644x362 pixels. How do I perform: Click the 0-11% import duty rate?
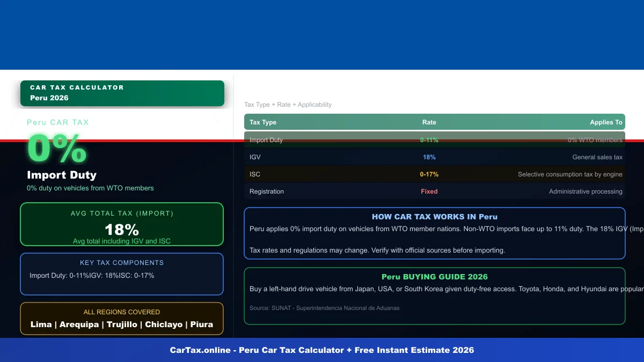(x=429, y=140)
